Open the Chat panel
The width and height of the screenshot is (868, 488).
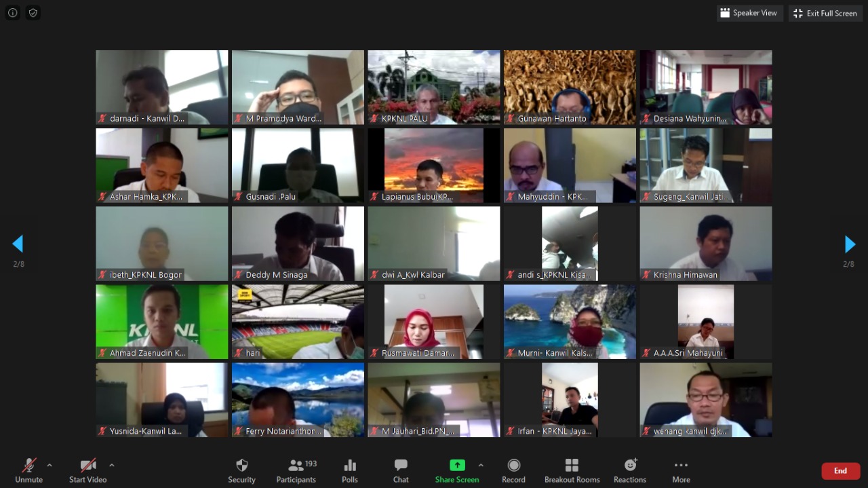point(401,470)
